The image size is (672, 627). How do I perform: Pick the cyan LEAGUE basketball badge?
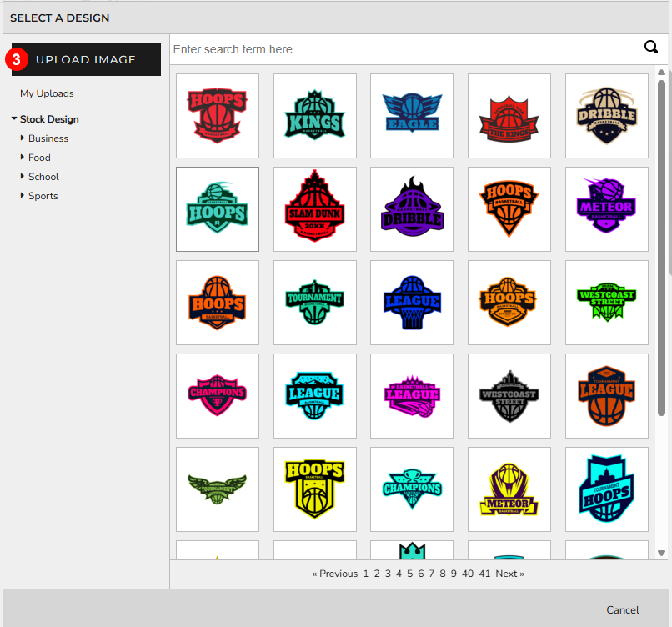point(315,396)
